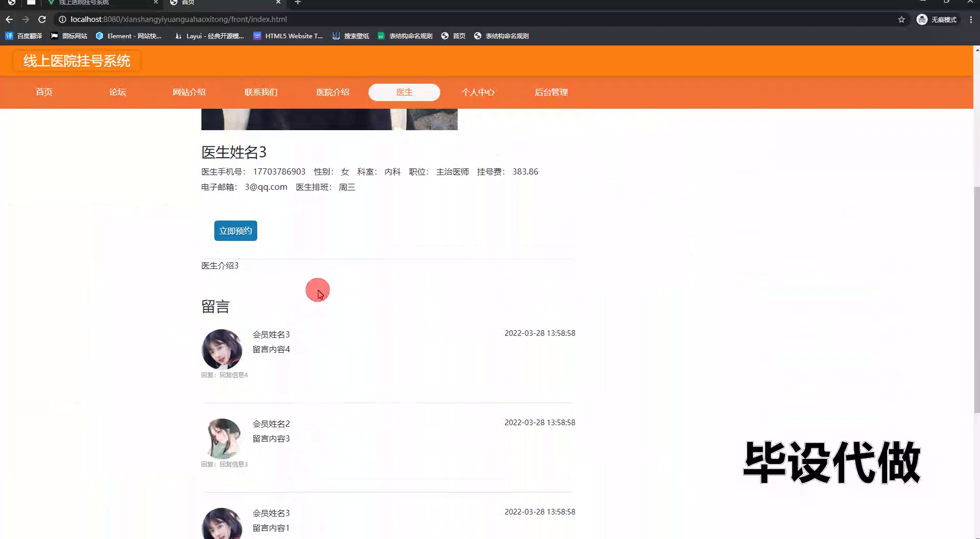The height and width of the screenshot is (539, 980).
Task: Click the avatar beside 留言内容3
Action: tap(222, 438)
